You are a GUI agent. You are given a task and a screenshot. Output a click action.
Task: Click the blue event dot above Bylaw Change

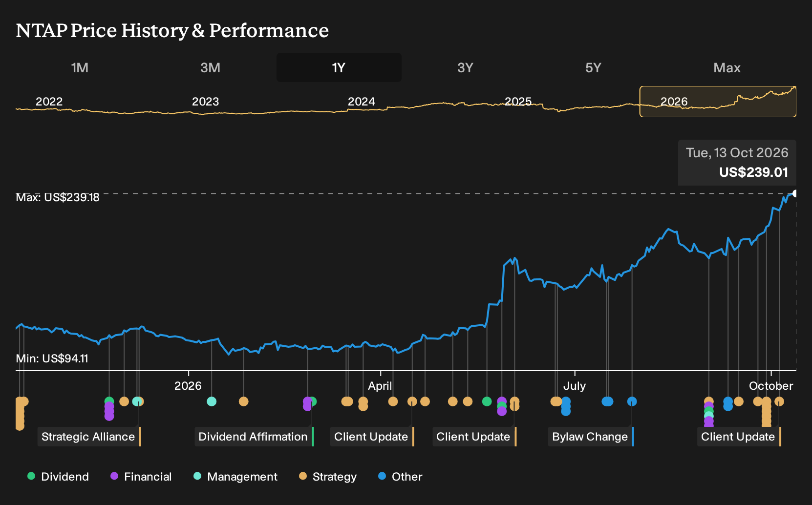click(632, 401)
